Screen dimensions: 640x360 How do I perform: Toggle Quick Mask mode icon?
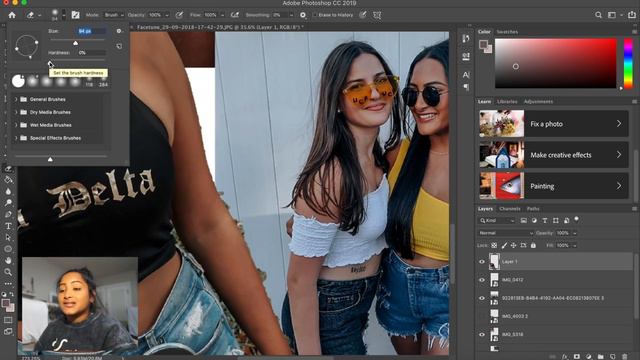point(8,320)
